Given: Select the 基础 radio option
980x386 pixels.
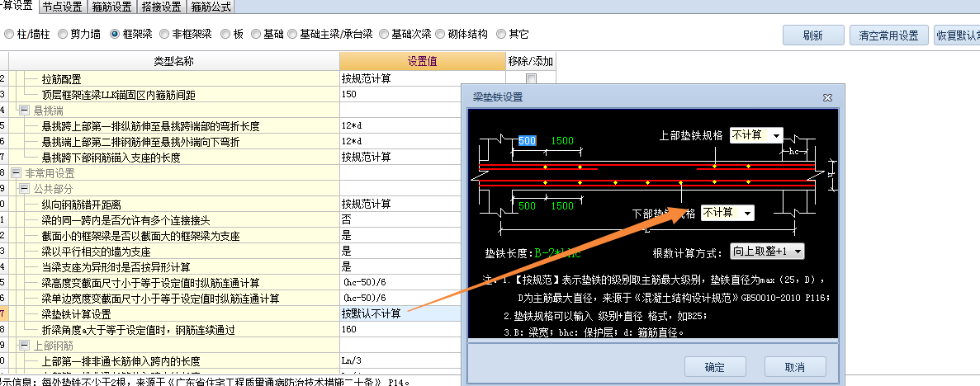Looking at the screenshot, I should pyautogui.click(x=256, y=35).
